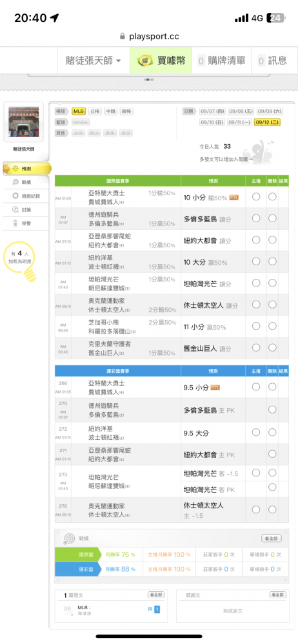Open the 賭徒張天師 profile thumbnail
The width and height of the screenshot is (298, 644).
pos(24,122)
